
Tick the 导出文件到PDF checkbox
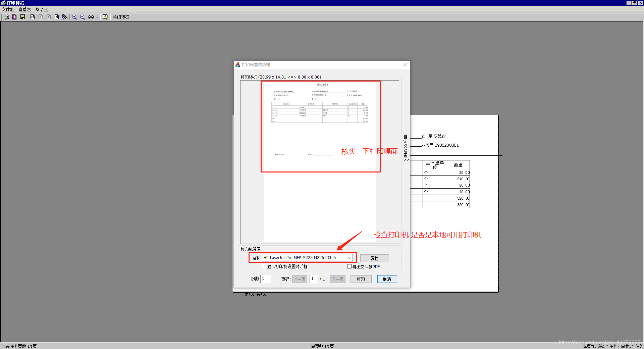coord(350,266)
